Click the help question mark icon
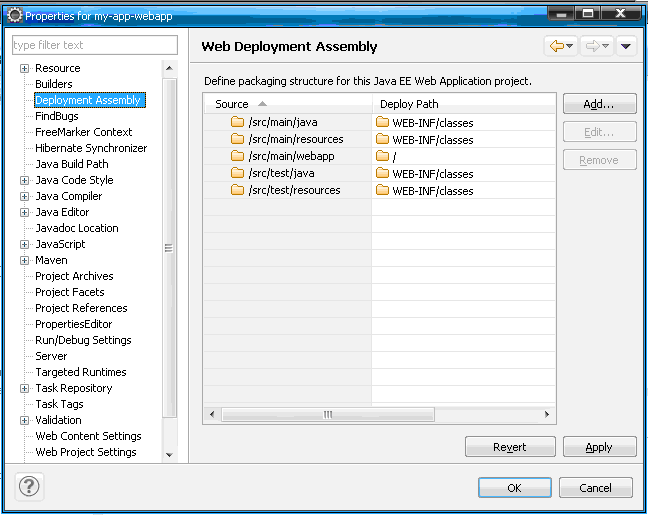This screenshot has height=515, width=648. click(x=30, y=487)
